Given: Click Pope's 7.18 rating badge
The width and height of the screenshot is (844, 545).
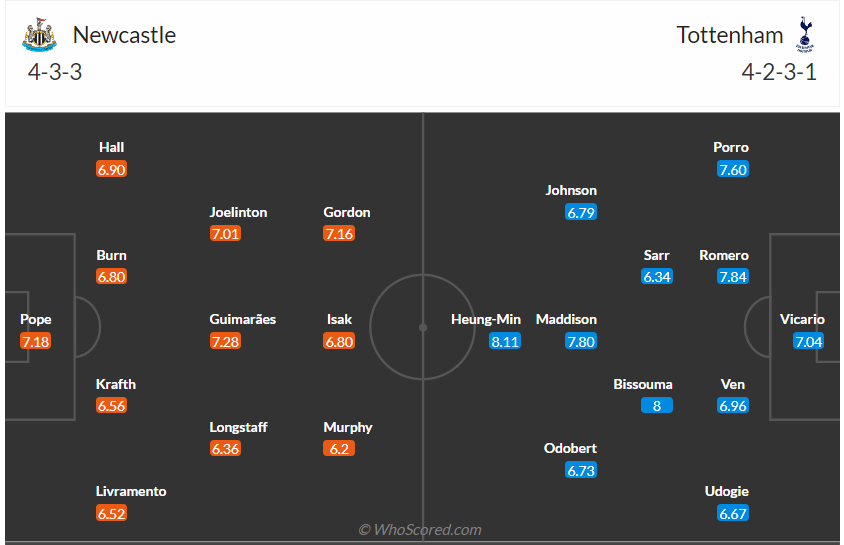Looking at the screenshot, I should [x=36, y=341].
